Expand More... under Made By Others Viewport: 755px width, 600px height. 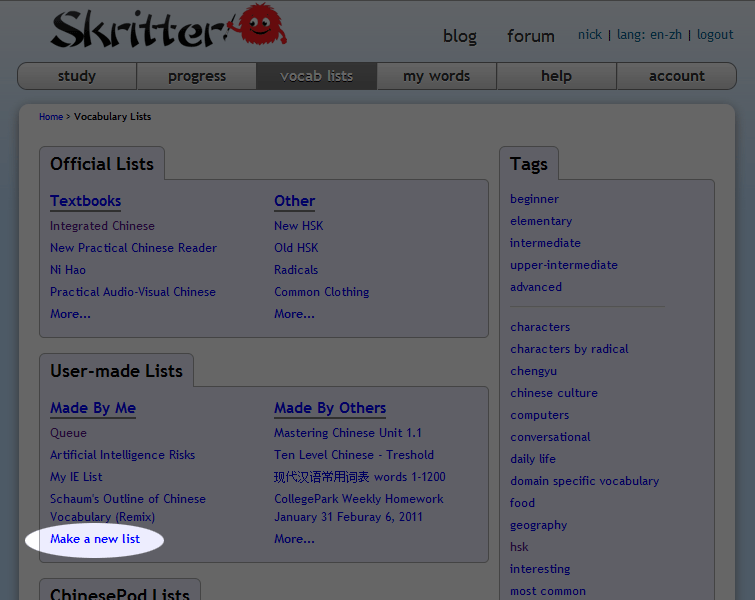tap(294, 539)
